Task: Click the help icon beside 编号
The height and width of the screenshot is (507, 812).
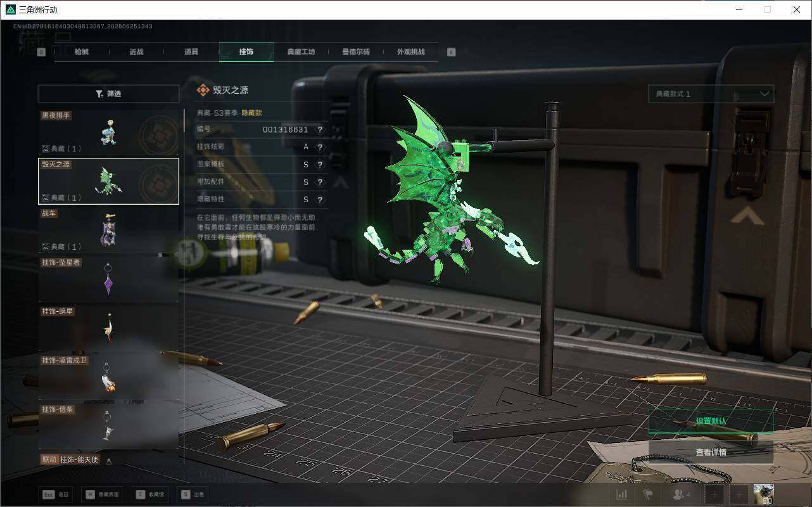Action: 320,130
